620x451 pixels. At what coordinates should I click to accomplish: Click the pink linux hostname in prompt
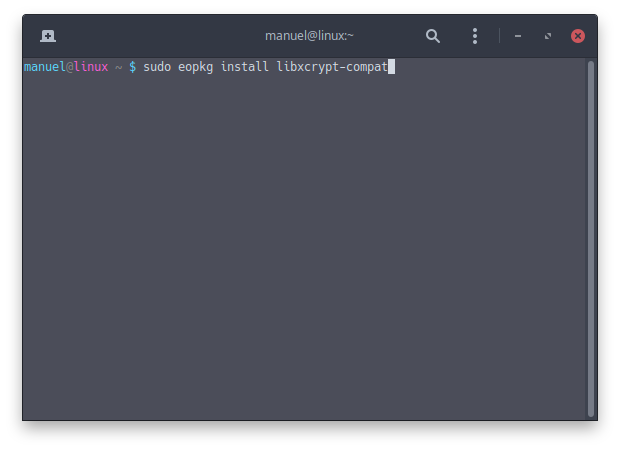91,67
